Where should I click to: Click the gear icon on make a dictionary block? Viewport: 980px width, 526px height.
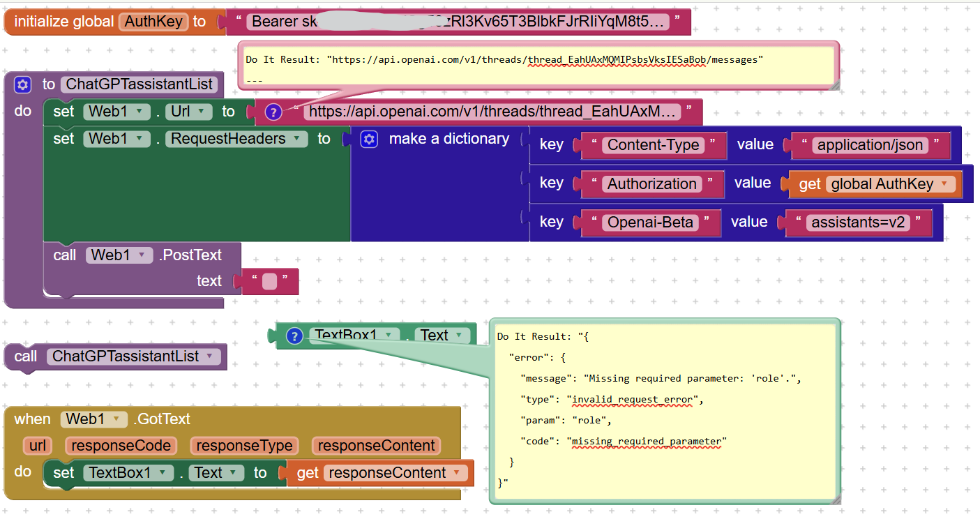tap(369, 140)
